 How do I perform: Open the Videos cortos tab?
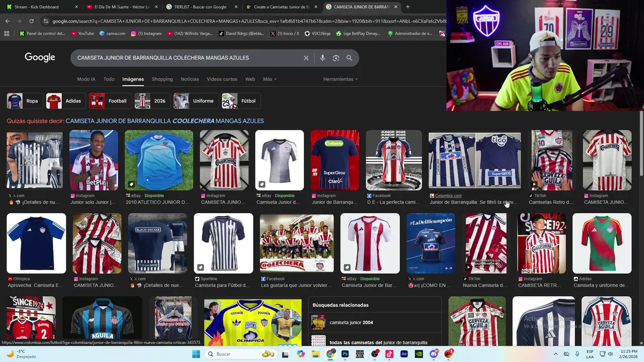tap(222, 79)
